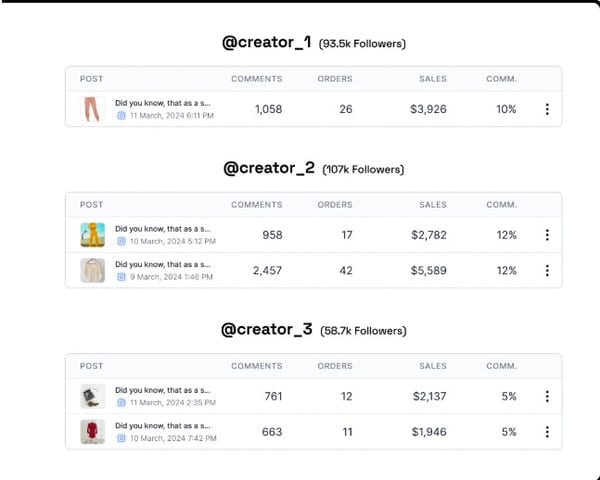Open the post title in the 2,457 comments row
This screenshot has height=480, width=600.
coord(162,264)
